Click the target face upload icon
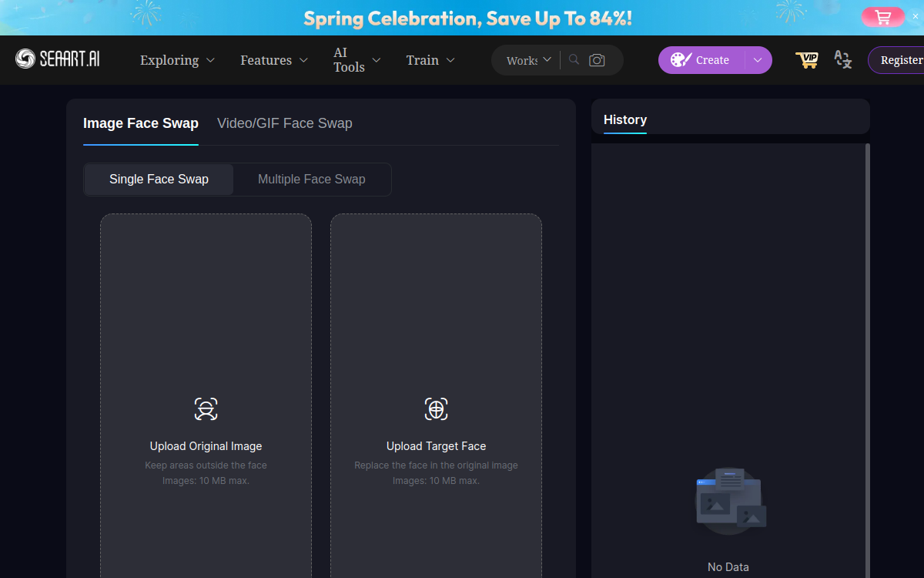This screenshot has width=924, height=578. pos(436,408)
